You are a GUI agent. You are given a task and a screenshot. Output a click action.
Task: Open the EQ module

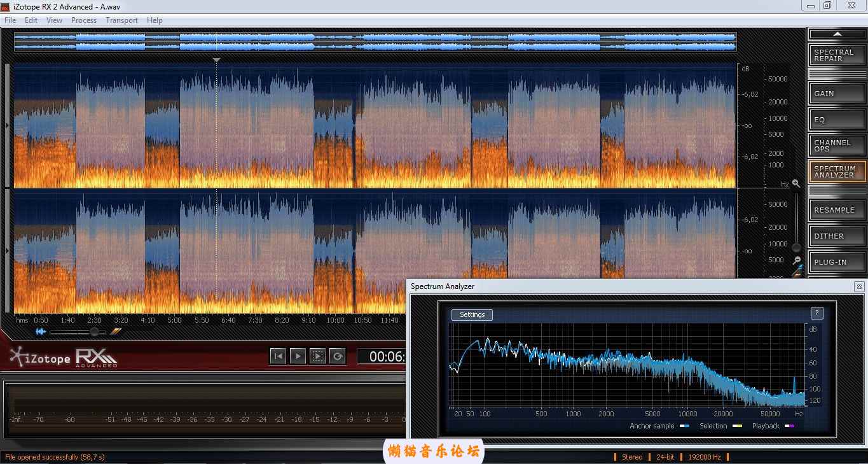837,119
